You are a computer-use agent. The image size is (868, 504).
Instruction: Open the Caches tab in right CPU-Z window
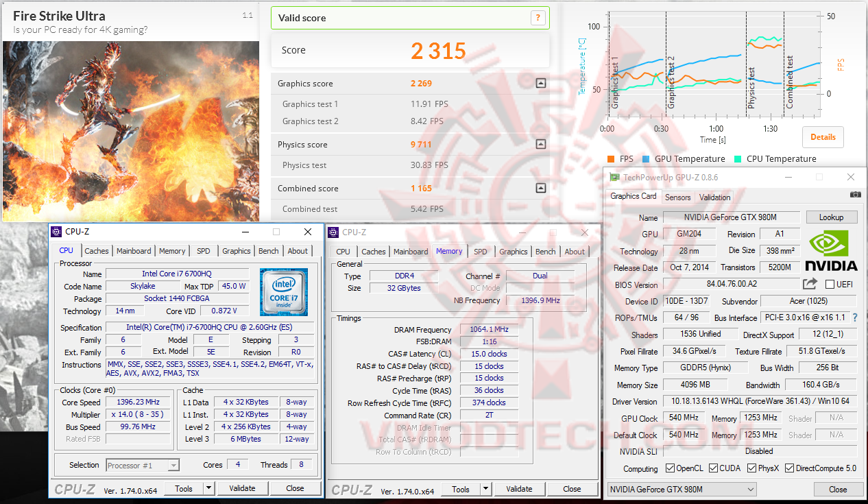point(373,252)
